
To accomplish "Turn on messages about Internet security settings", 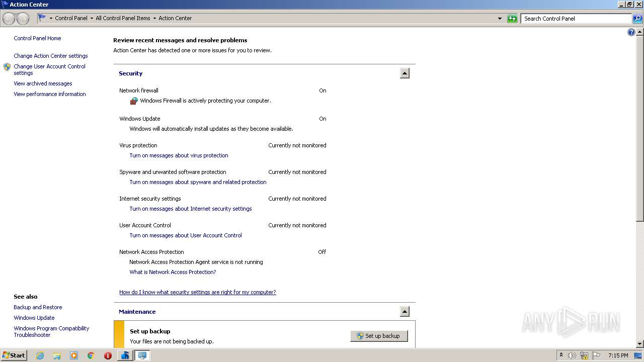I will (x=191, y=209).
